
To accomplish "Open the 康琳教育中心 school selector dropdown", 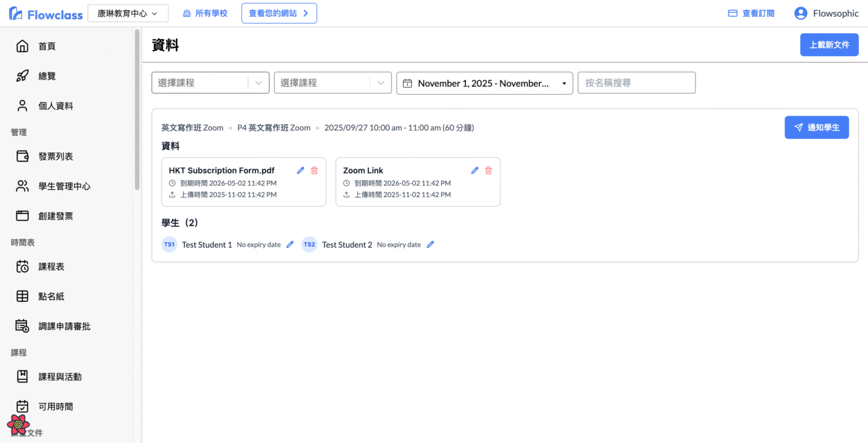I will [x=128, y=13].
